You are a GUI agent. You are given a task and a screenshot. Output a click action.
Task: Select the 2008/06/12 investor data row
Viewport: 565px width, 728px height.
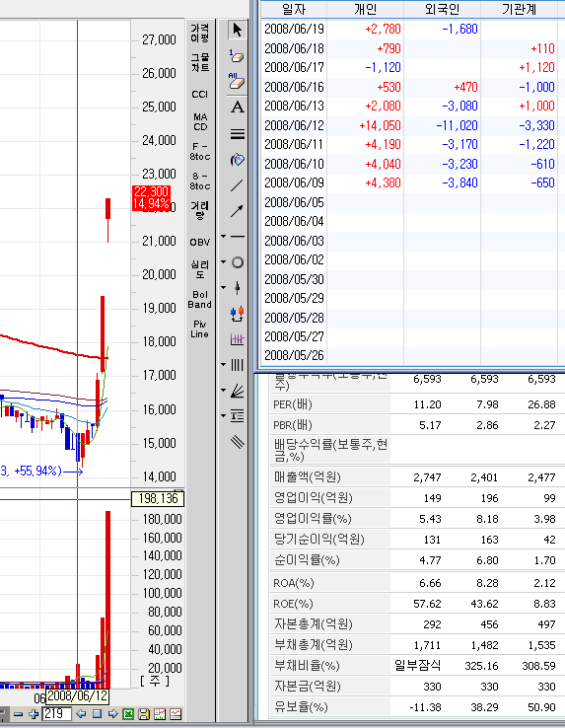point(409,125)
